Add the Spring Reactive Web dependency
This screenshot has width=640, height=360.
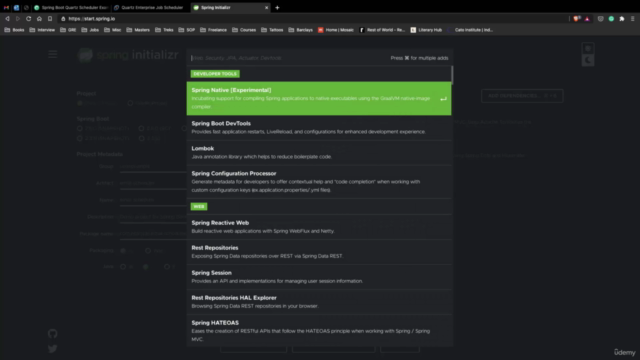319,227
